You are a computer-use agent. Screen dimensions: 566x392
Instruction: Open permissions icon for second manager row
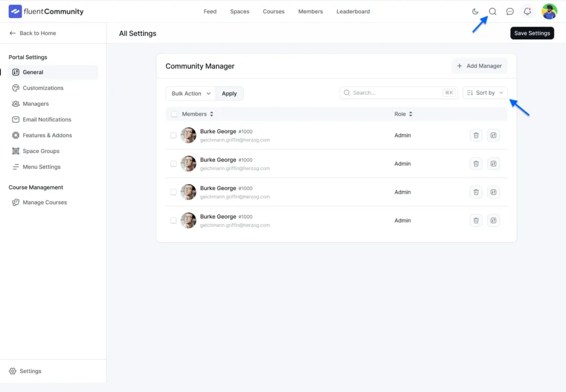point(493,164)
